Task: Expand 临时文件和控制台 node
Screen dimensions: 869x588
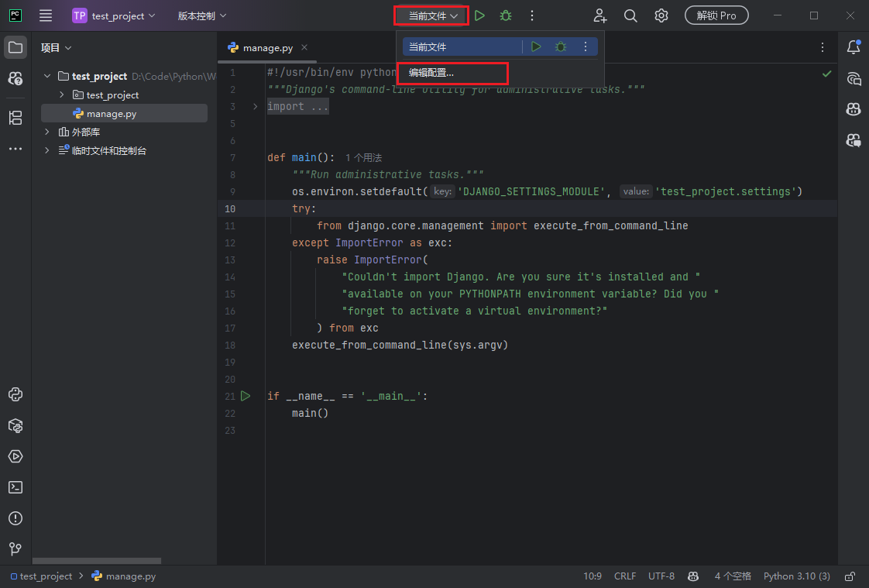Action: [47, 150]
